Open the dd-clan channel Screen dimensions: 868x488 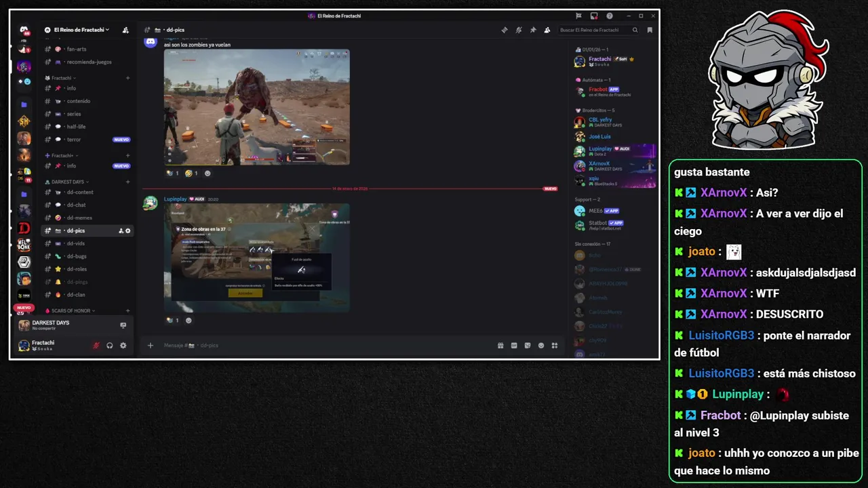point(87,295)
